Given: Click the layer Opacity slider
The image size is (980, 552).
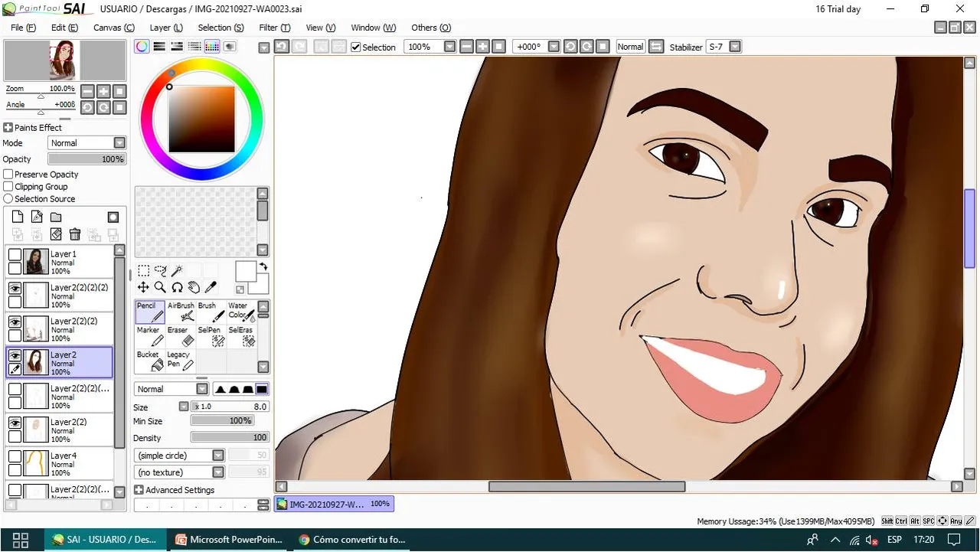Looking at the screenshot, I should 87,159.
